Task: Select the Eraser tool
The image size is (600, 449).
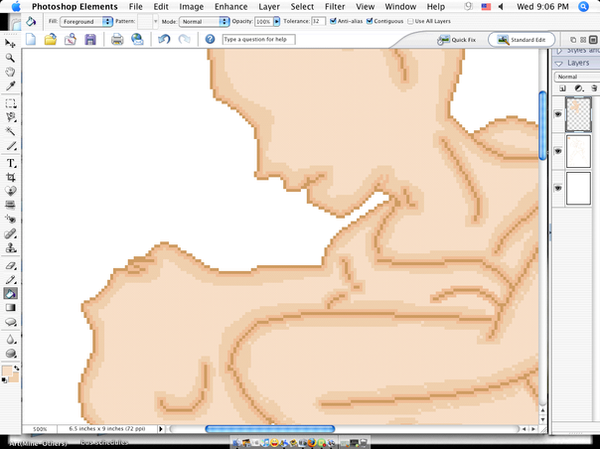Action: [10, 265]
